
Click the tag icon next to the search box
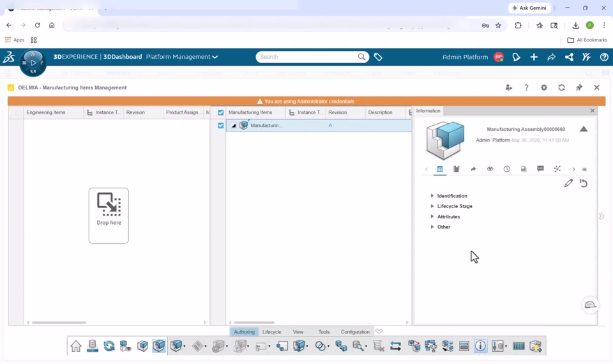click(x=378, y=57)
